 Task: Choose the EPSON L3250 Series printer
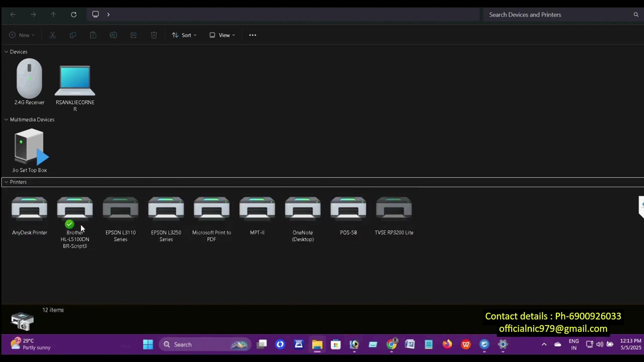click(166, 219)
